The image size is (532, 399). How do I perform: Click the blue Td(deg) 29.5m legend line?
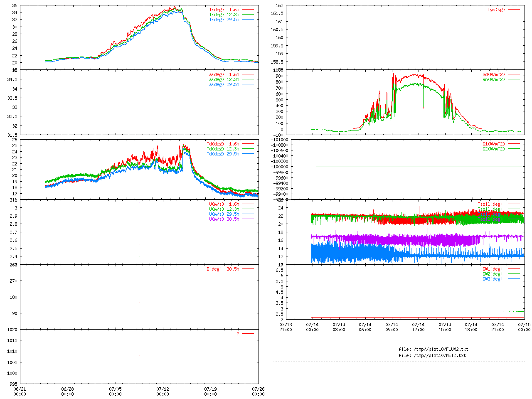click(x=248, y=154)
